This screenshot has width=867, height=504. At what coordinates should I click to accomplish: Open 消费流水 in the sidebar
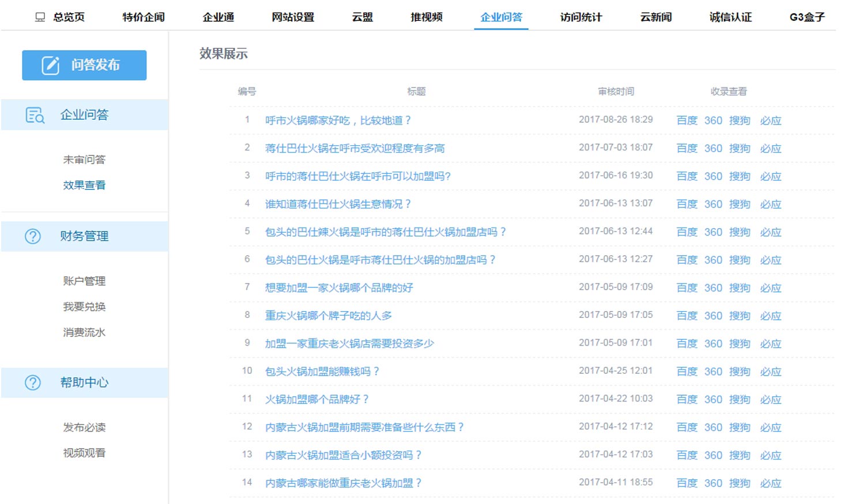tap(84, 332)
